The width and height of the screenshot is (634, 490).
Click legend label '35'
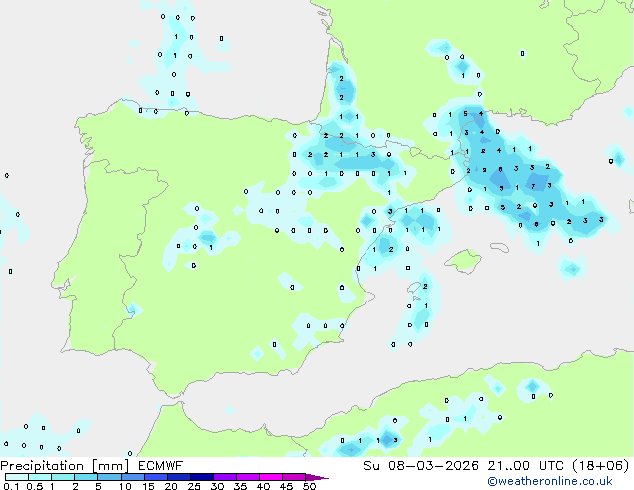(240, 486)
